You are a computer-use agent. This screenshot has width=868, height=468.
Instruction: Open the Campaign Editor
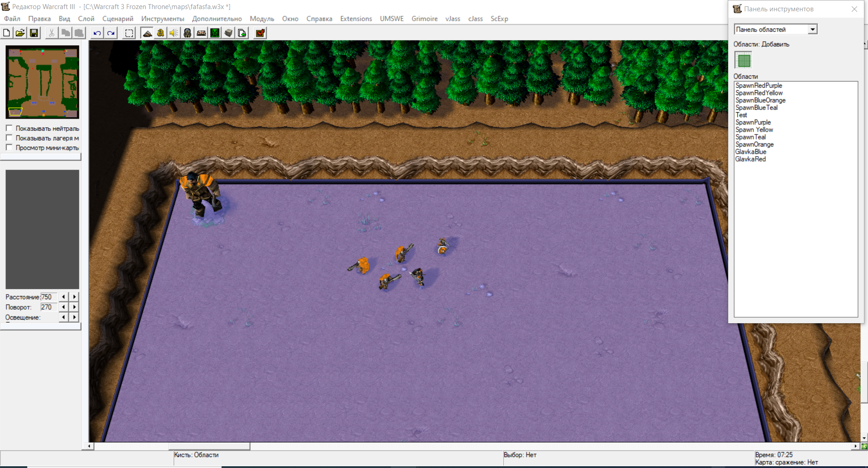[201, 33]
